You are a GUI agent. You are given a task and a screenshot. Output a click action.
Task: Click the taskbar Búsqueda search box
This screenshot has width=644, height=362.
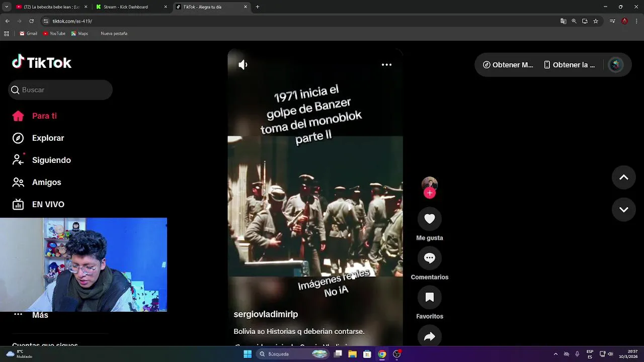[293, 354]
